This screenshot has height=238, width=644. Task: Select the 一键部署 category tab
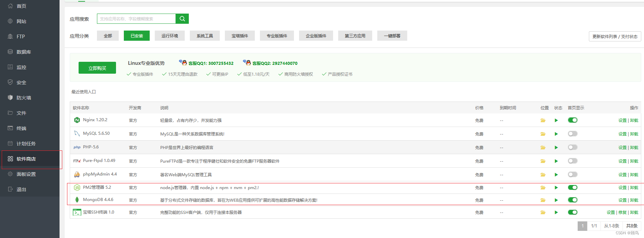point(392,36)
